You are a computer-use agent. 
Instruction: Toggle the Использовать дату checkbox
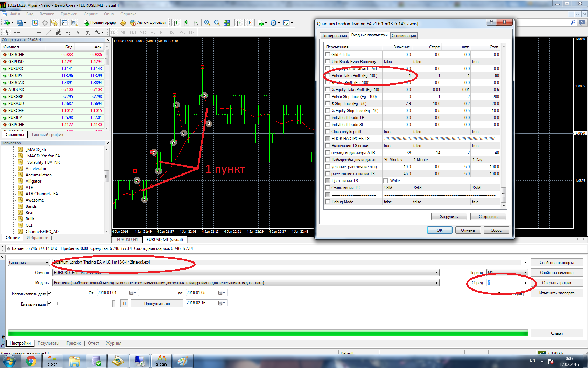50,294
